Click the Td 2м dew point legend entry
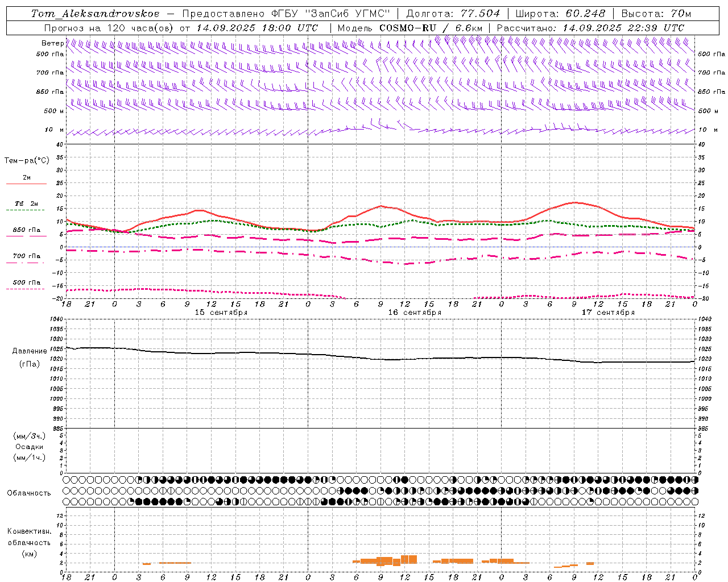Image resolution: width=728 pixels, height=582 pixels. (27, 203)
